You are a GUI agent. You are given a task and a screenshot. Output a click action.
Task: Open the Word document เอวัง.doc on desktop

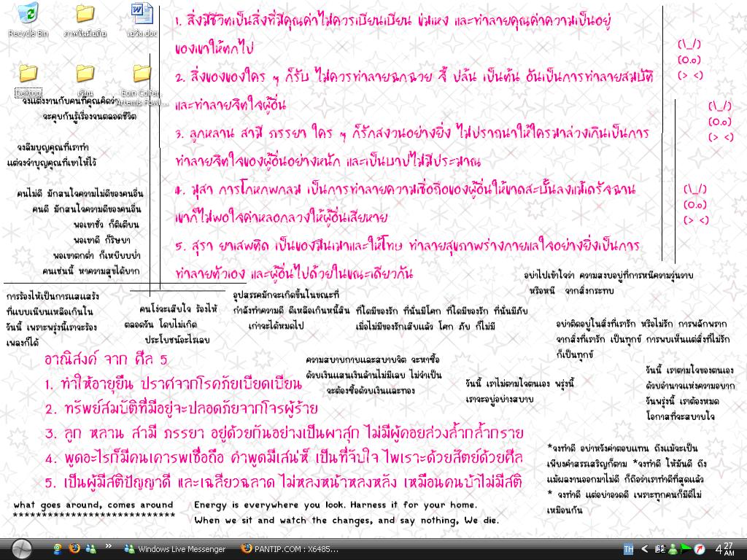pos(142,20)
